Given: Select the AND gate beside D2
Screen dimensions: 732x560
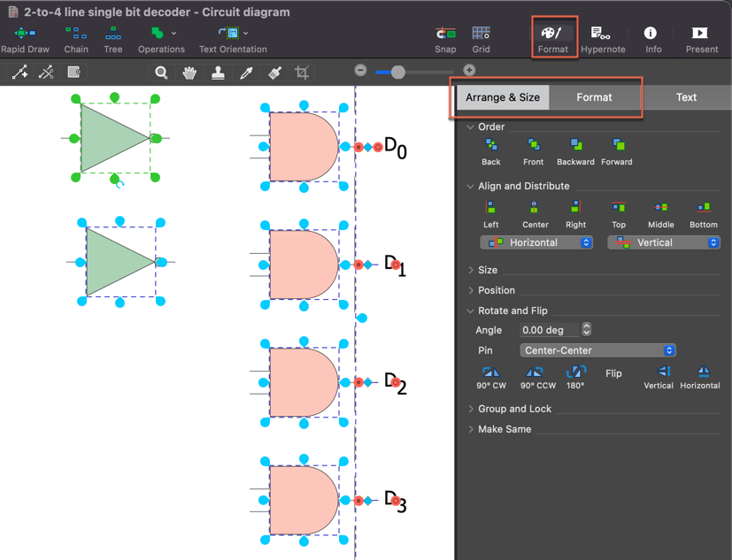Looking at the screenshot, I should (304, 383).
